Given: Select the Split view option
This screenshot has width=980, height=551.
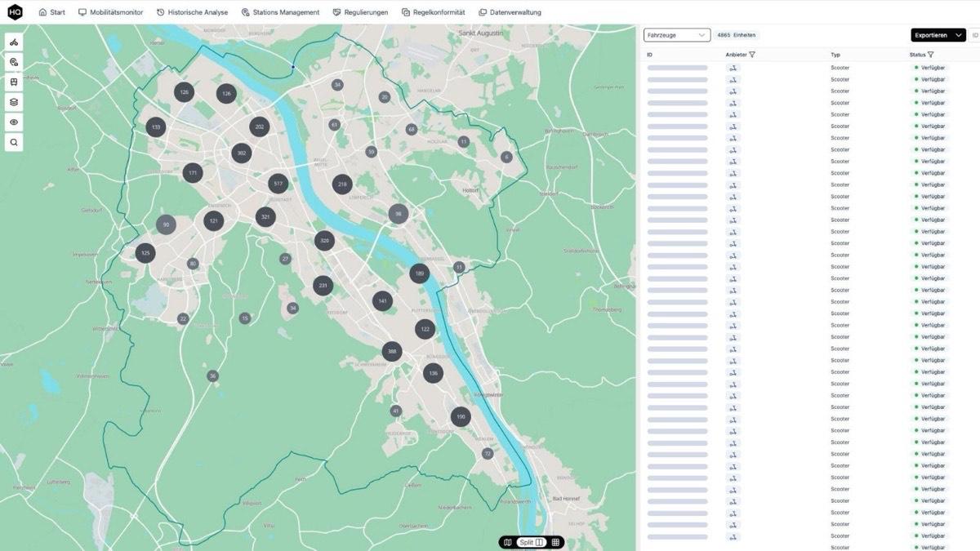Looking at the screenshot, I should click(532, 542).
